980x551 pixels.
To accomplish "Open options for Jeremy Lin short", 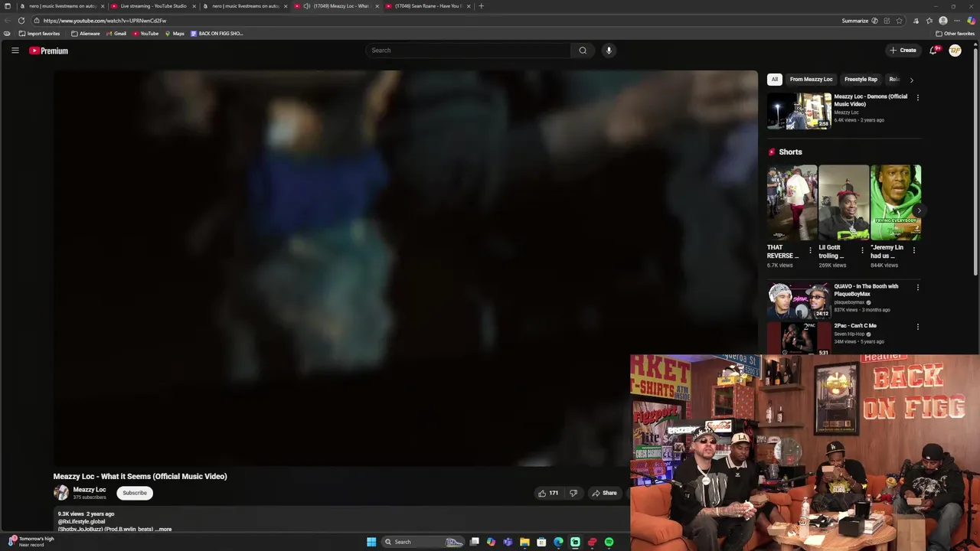I will [x=913, y=250].
